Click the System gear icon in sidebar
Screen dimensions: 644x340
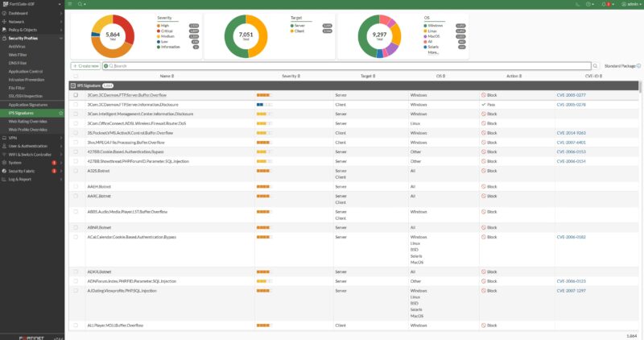4,163
